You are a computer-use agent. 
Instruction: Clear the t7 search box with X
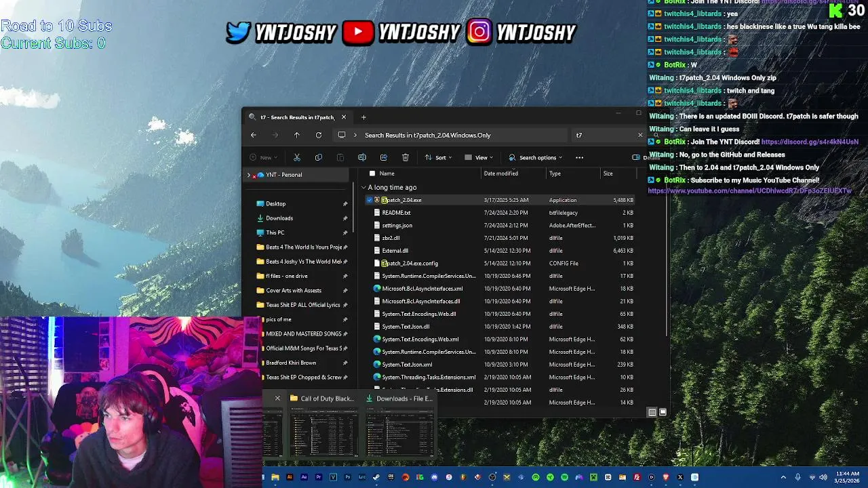tap(639, 135)
